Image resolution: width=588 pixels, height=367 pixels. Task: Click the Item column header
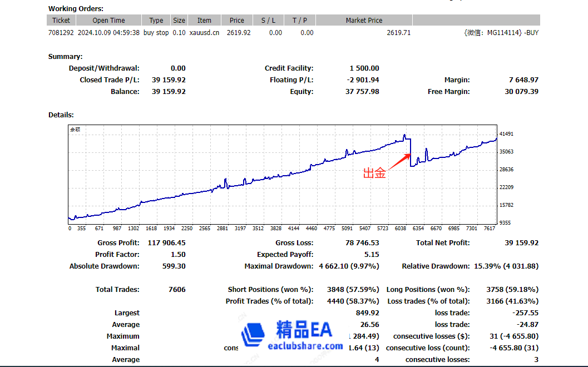204,21
